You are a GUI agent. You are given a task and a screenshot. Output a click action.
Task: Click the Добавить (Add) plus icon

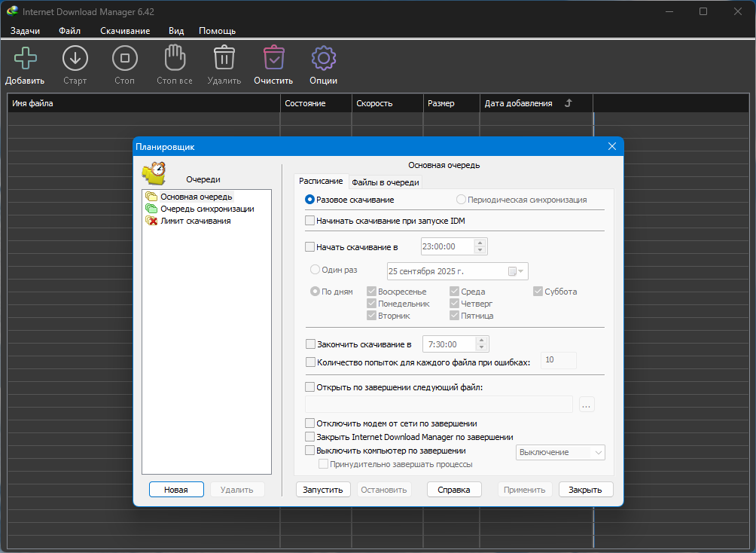point(25,59)
